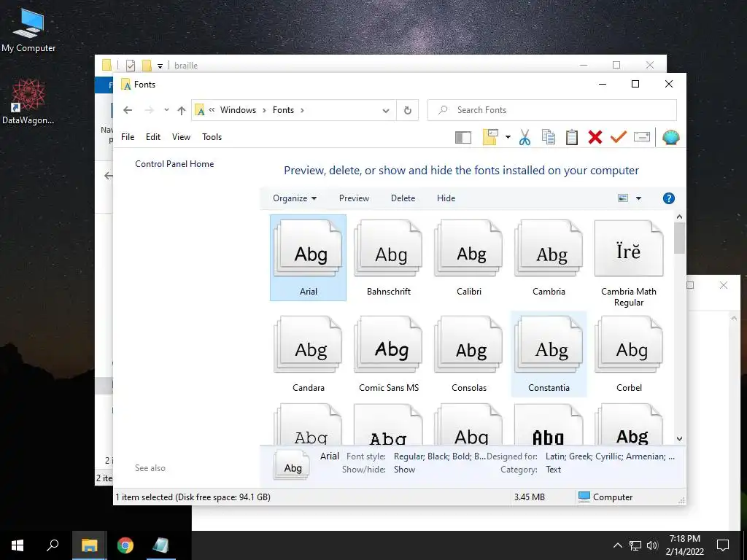Viewport: 747px width, 560px height.
Task: Open the Tools menu
Action: (212, 137)
